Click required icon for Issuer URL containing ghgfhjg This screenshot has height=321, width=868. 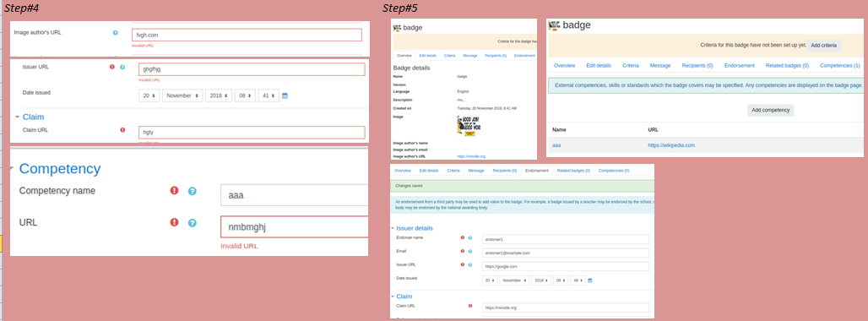point(112,67)
